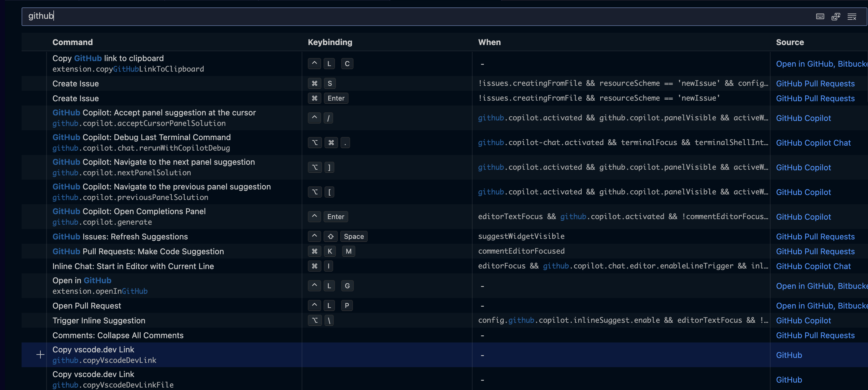Select Trigger Inline Suggestion command row
868x390 pixels.
pyautogui.click(x=99, y=321)
